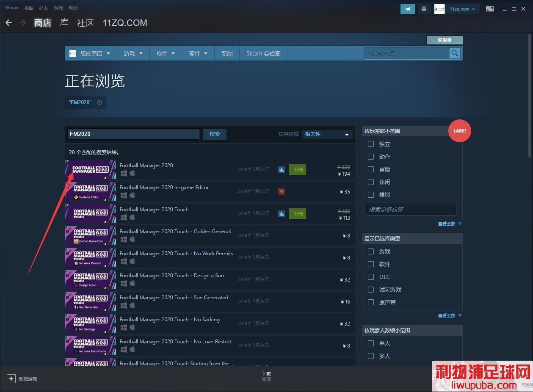The height and width of the screenshot is (392, 533).
Task: Click the 11ZQ.COM profile tab
Action: (125, 23)
